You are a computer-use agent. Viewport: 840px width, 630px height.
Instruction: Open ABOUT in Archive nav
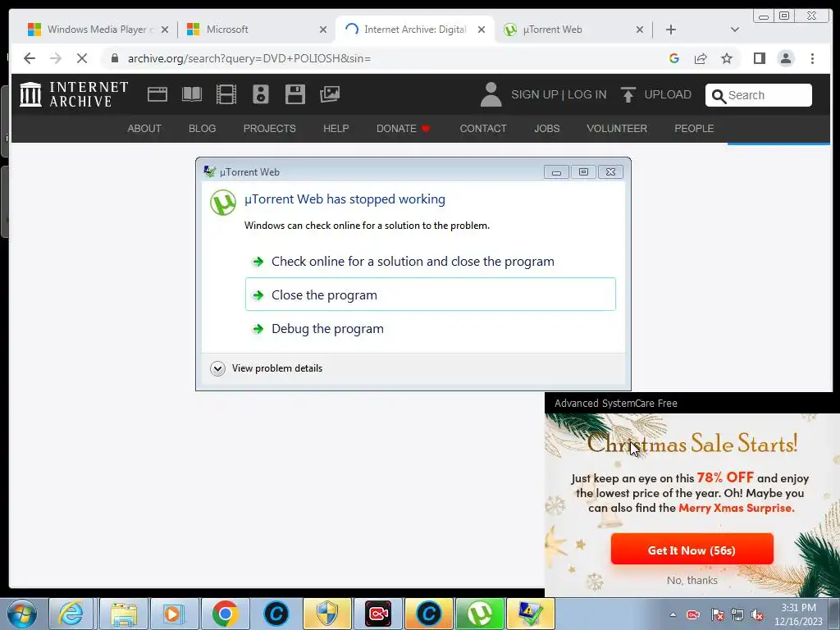coord(144,129)
